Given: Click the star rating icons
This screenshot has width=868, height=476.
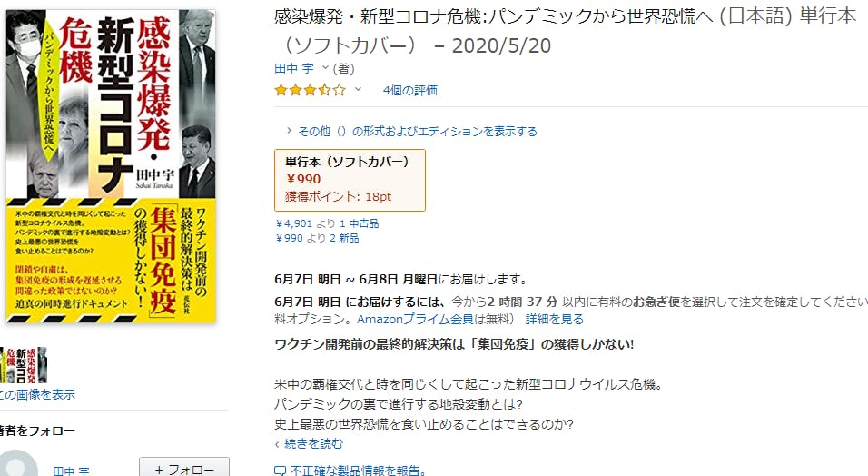Looking at the screenshot, I should [310, 90].
